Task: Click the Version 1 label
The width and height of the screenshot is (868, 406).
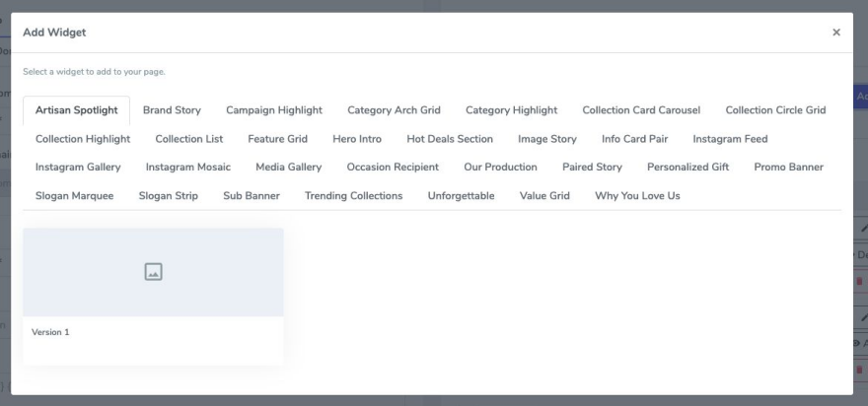Action: pos(50,332)
